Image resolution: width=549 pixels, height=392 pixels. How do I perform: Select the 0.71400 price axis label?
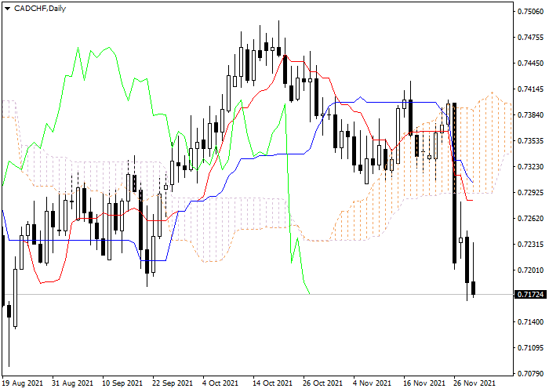click(x=530, y=322)
